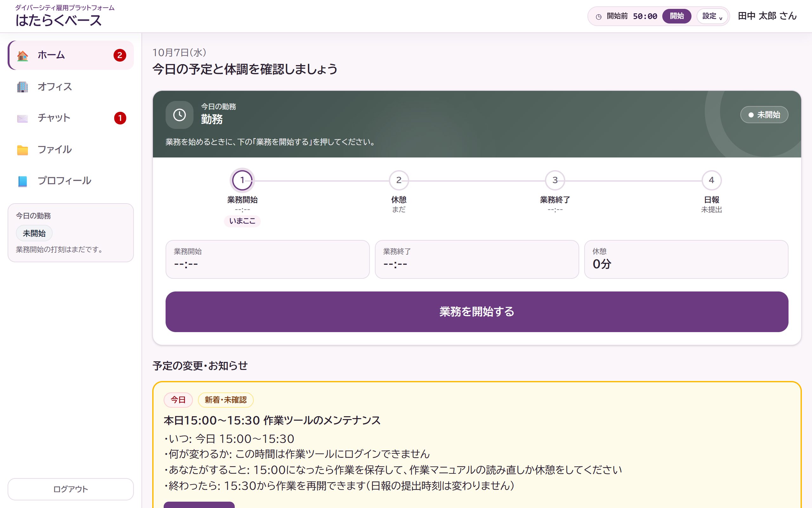
Task: Open the ホーム menu item
Action: coord(71,56)
